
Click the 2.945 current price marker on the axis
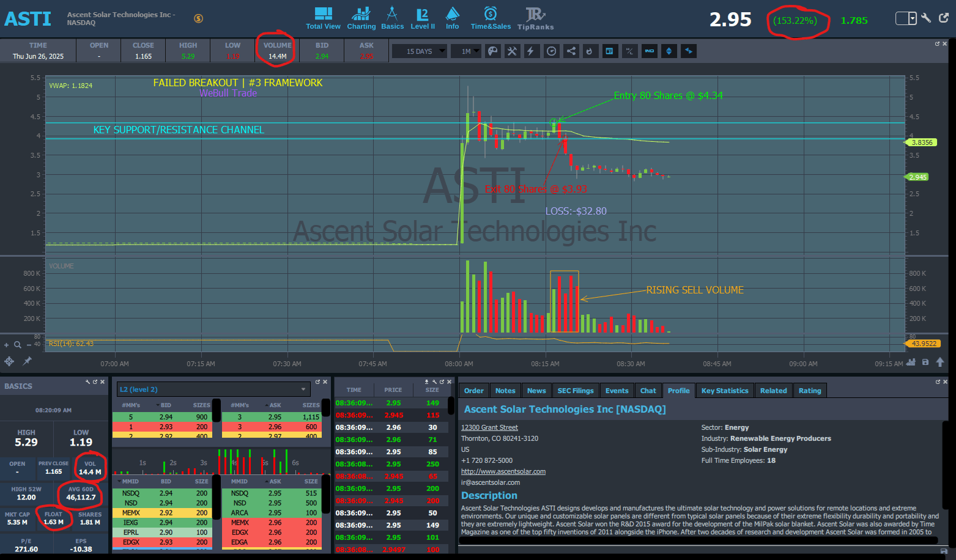click(917, 177)
